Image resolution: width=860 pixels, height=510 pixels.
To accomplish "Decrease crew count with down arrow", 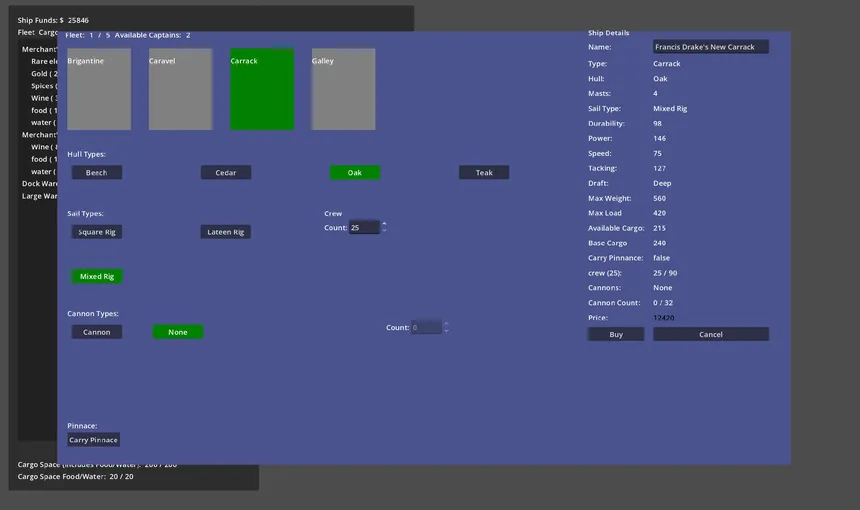I will click(384, 230).
